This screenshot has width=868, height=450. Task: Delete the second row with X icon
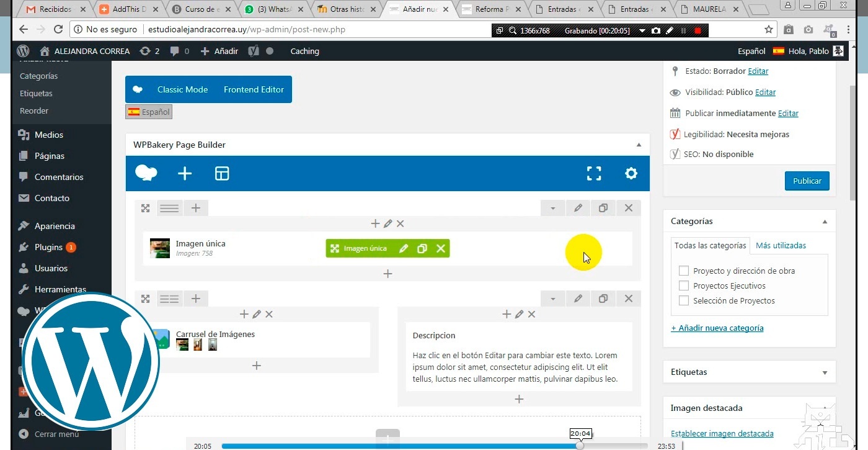[629, 299]
